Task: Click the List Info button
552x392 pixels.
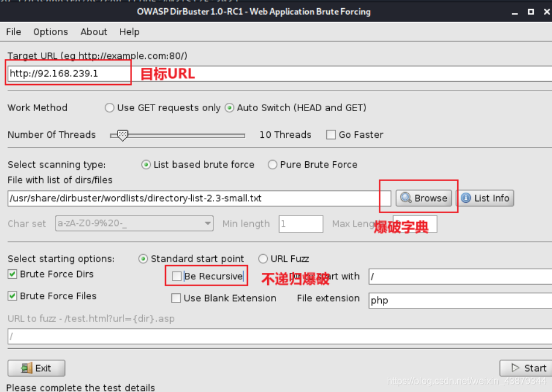Action: click(485, 198)
